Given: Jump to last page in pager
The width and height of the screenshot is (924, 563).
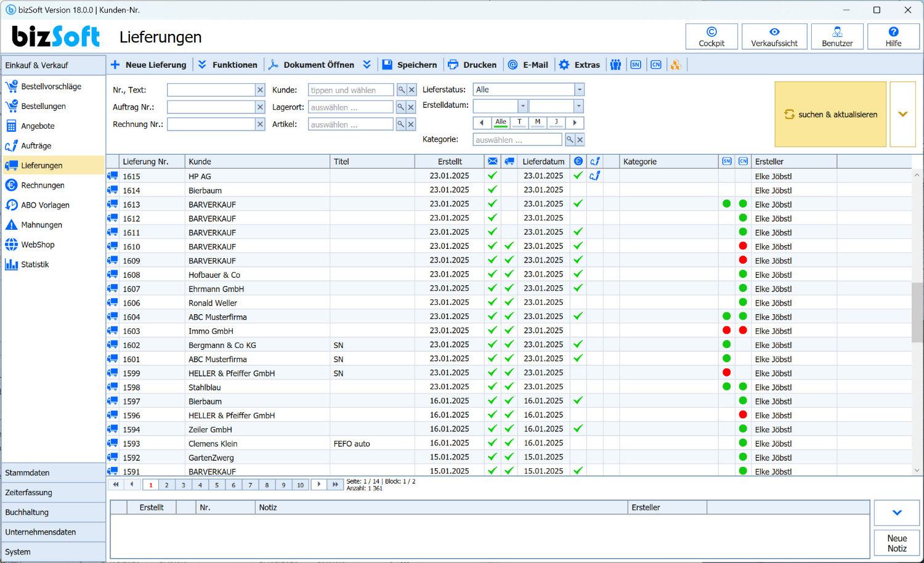Looking at the screenshot, I should (335, 485).
